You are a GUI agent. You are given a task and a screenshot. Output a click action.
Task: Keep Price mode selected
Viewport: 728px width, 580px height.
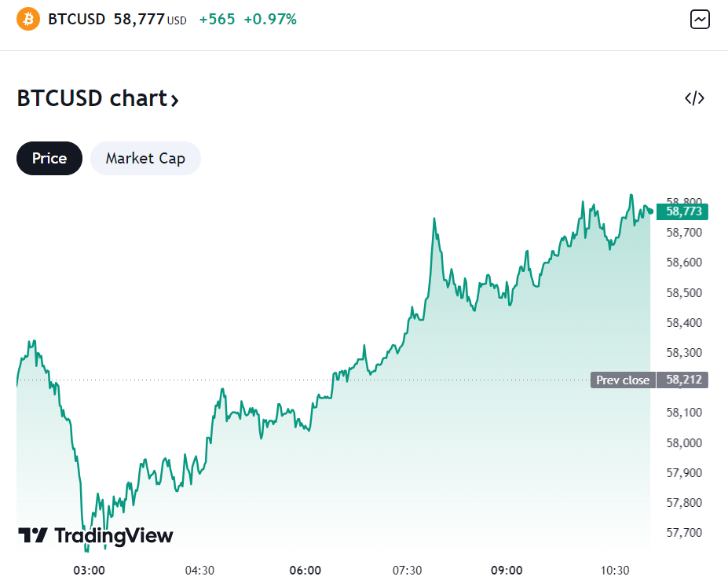49,158
